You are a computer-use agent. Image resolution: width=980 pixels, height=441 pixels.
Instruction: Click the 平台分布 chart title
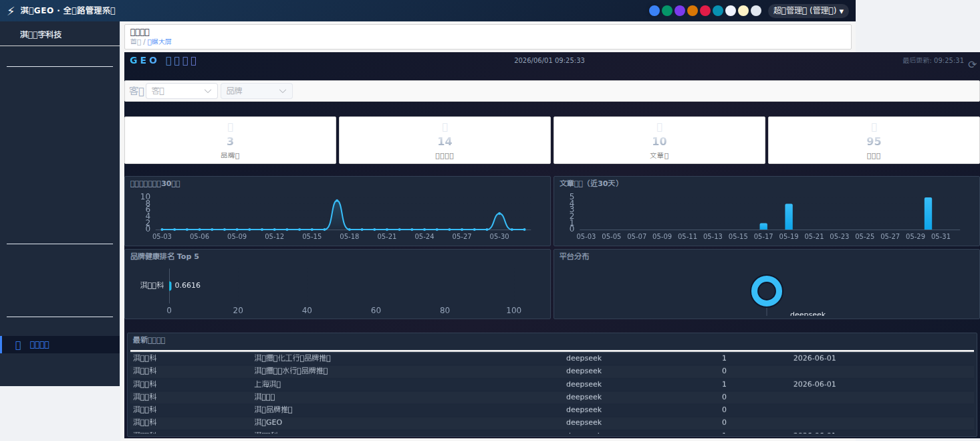pyautogui.click(x=574, y=256)
